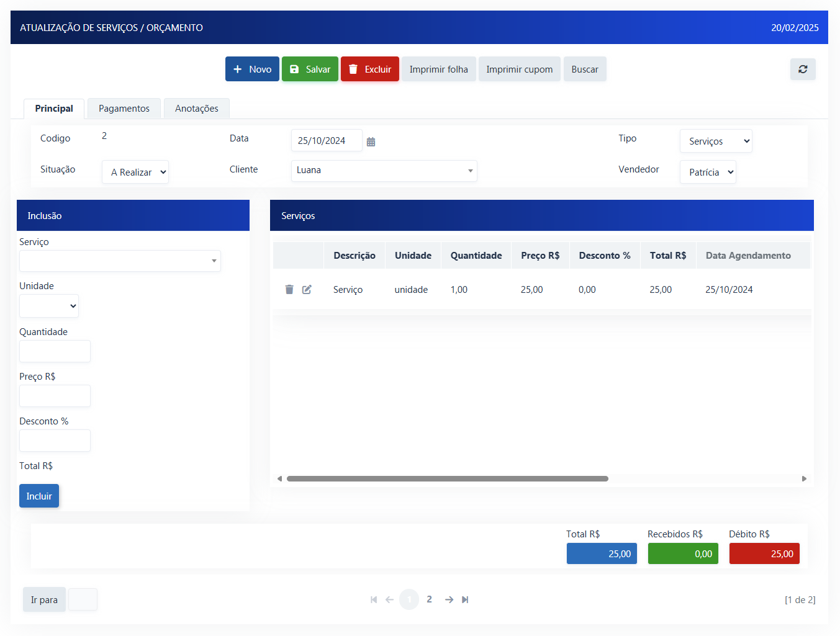Image resolution: width=840 pixels, height=636 pixels.
Task: Focus the Preço R$ input field
Action: [55, 396]
